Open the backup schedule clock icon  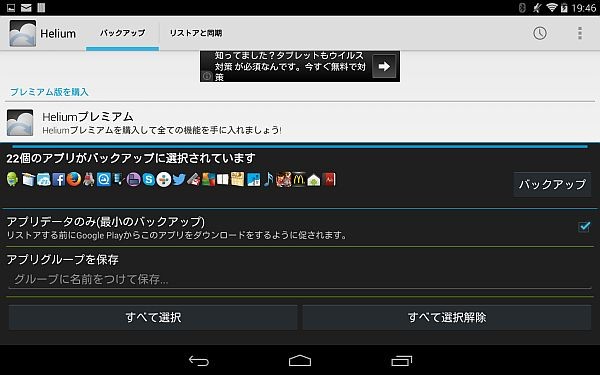point(540,33)
